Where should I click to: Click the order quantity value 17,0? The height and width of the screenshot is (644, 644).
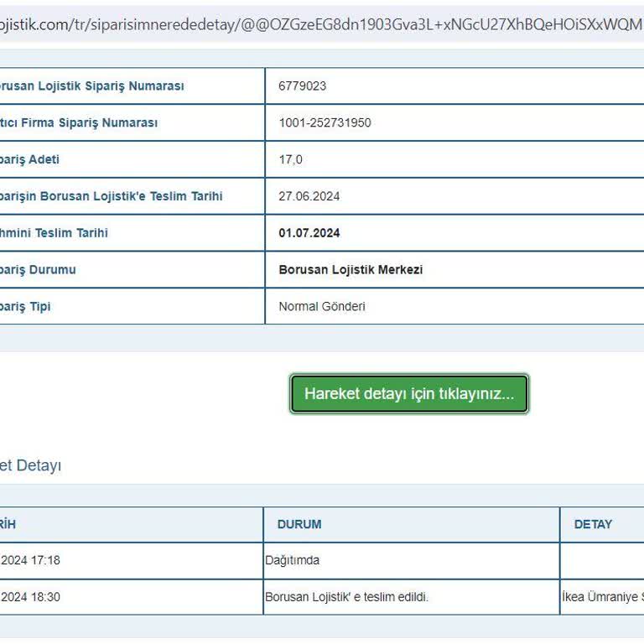tap(290, 159)
